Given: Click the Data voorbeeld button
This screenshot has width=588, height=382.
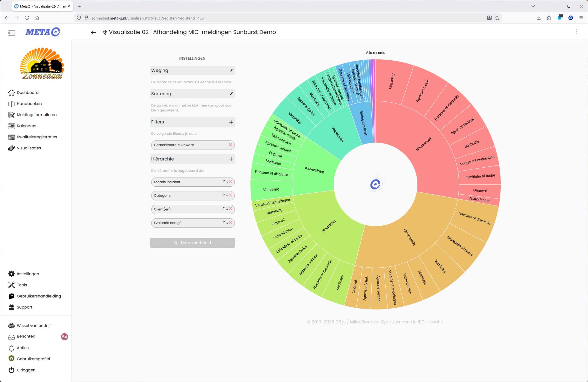Looking at the screenshot, I should coord(192,243).
